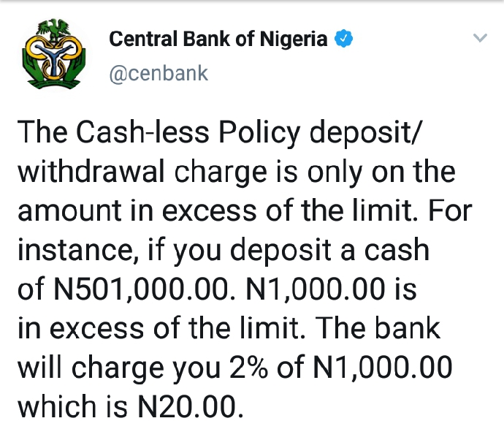
Task: Open the Central Bank of Nigeria logo avatar
Action: pyautogui.click(x=53, y=53)
